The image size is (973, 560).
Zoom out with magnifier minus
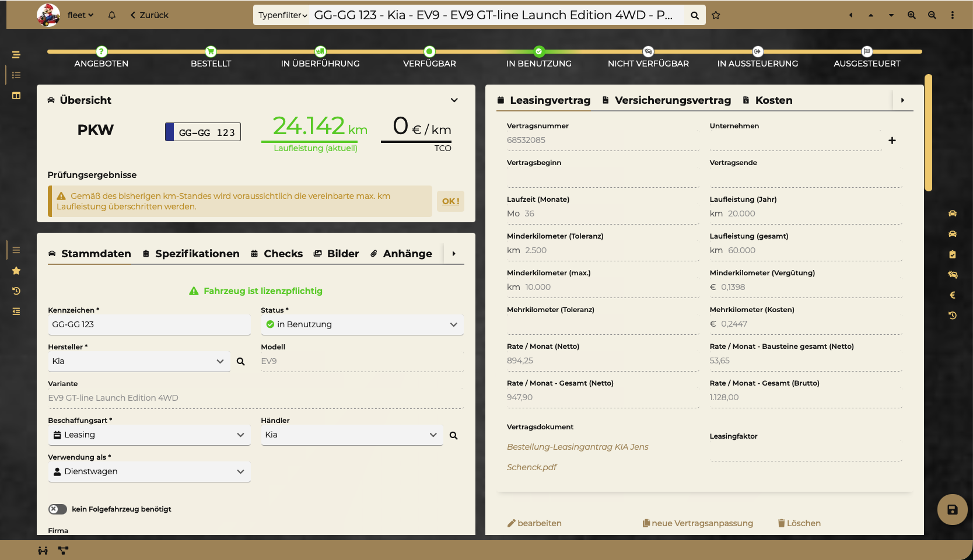[x=932, y=15]
